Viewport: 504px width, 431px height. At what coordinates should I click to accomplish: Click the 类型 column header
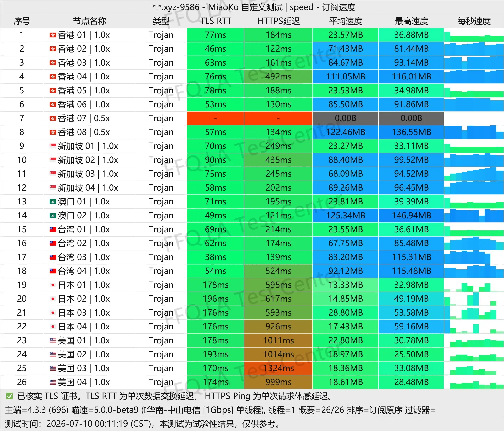(x=161, y=21)
